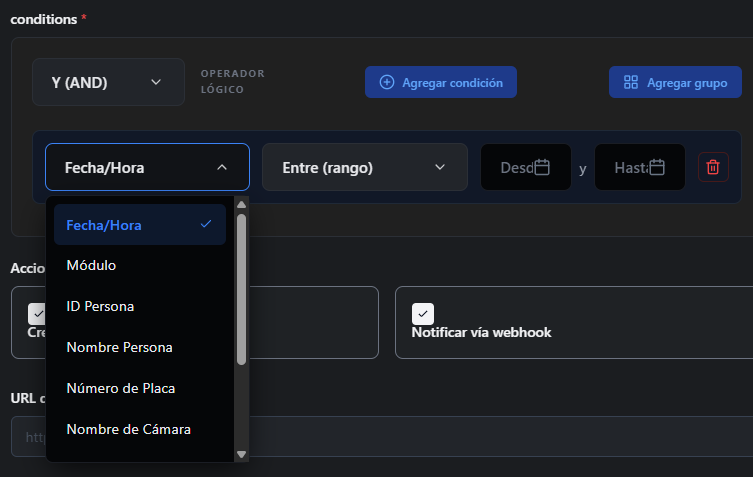Choose the ID Persona option
The width and height of the screenshot is (753, 477).
(140, 306)
